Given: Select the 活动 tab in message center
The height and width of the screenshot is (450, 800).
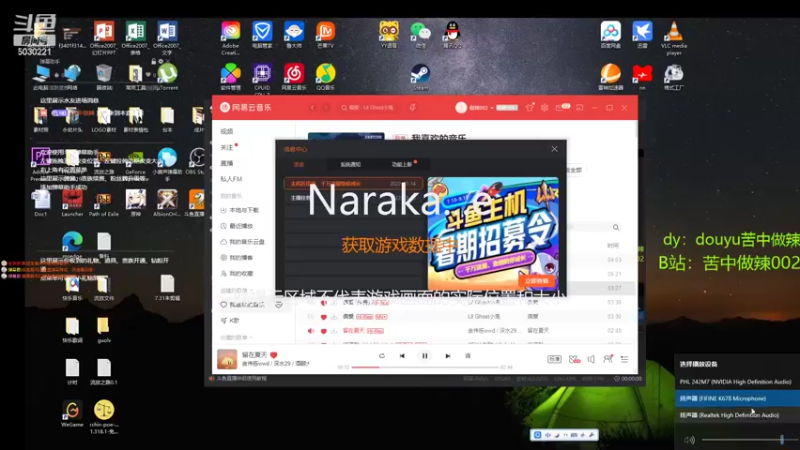Looking at the screenshot, I should (x=299, y=164).
